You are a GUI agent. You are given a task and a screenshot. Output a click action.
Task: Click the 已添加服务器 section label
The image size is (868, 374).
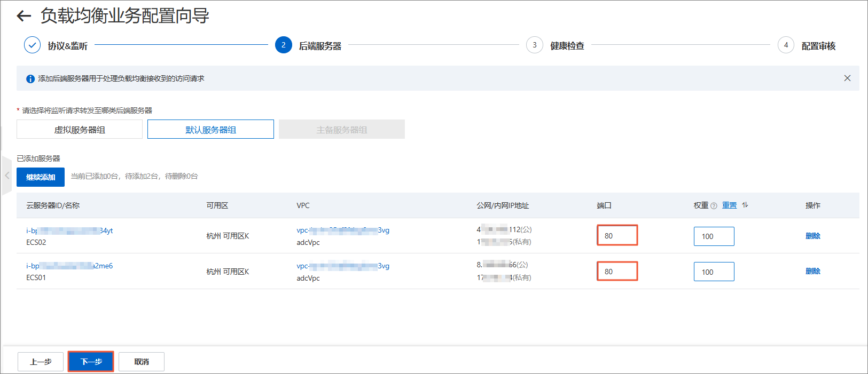38,158
